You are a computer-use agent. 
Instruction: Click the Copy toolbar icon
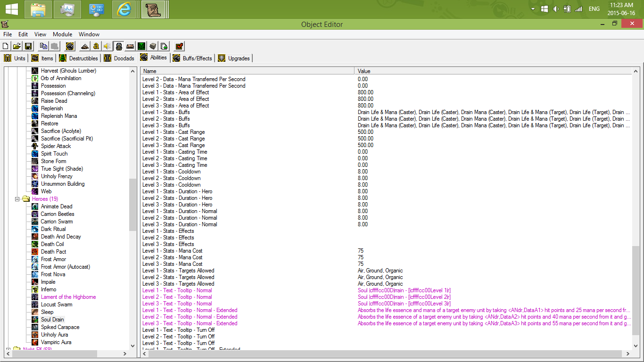[43, 46]
